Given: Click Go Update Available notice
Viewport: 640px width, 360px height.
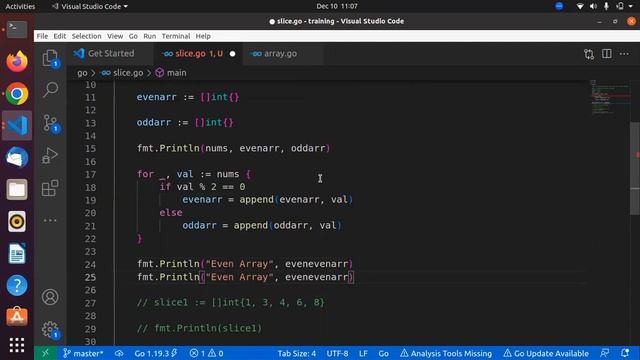Looking at the screenshot, I should point(546,353).
